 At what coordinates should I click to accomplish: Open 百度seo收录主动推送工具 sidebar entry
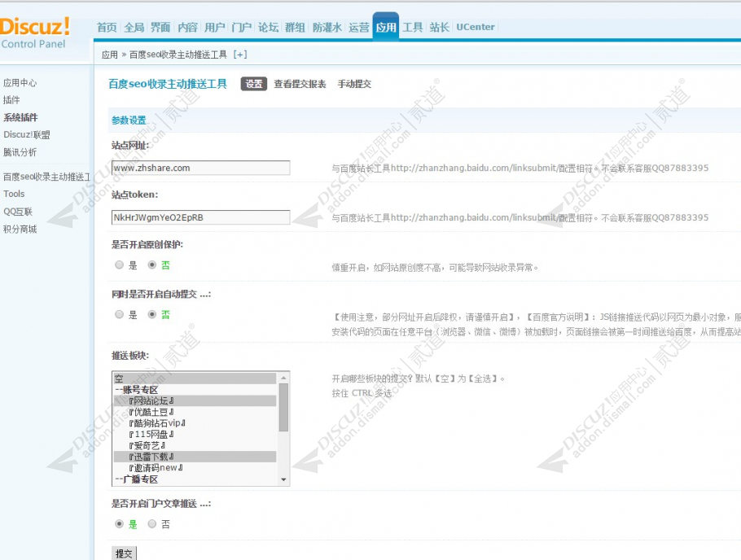click(46, 177)
